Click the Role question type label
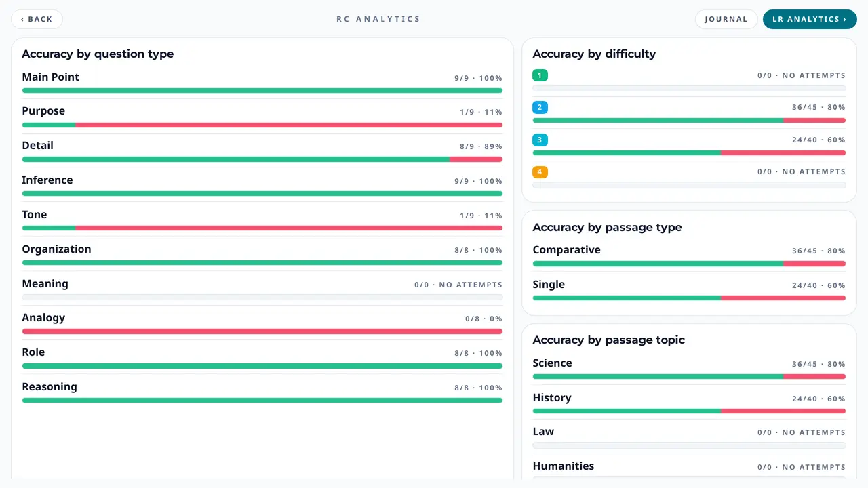Image resolution: width=868 pixels, height=488 pixels. [33, 352]
